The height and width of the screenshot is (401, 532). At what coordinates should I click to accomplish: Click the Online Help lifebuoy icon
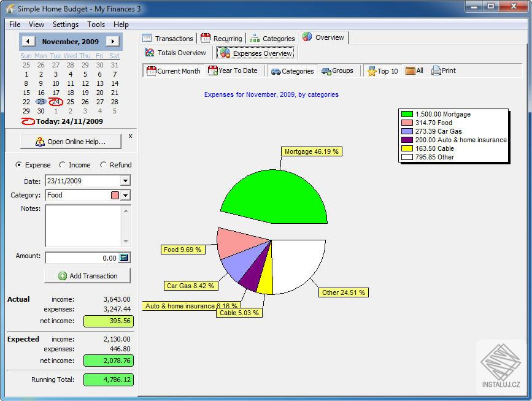tap(40, 142)
